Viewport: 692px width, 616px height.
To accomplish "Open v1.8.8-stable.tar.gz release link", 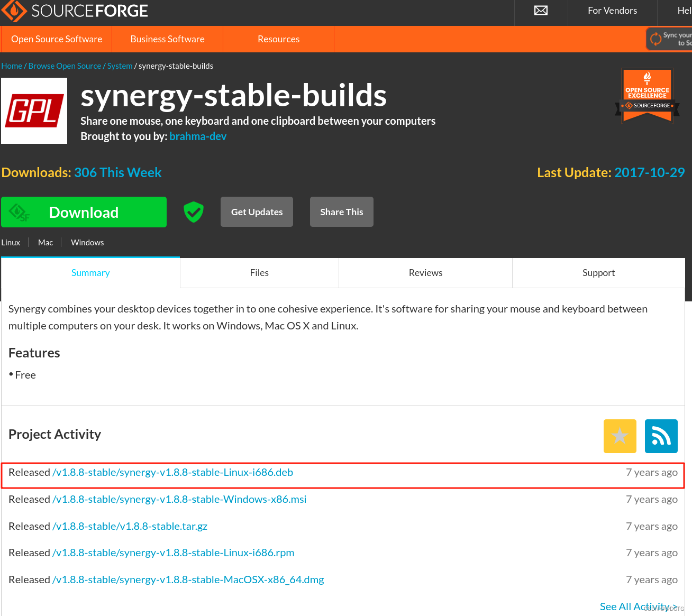I will coord(130,527).
